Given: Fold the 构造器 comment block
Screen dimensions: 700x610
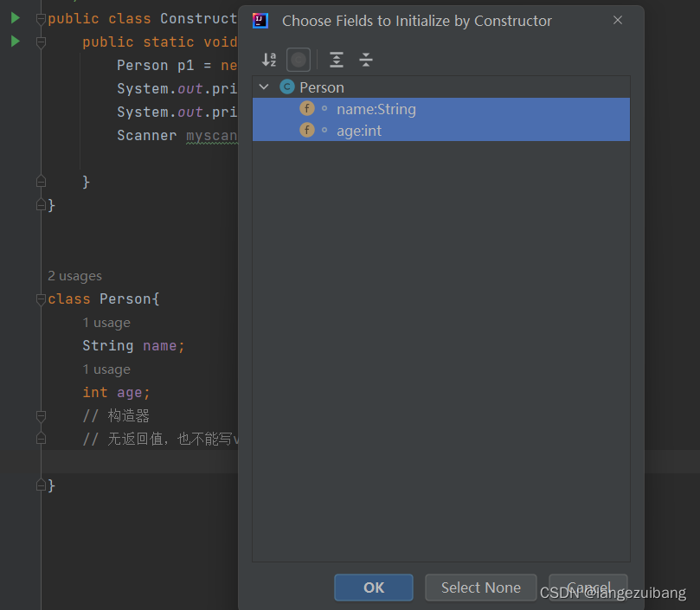Looking at the screenshot, I should click(41, 415).
